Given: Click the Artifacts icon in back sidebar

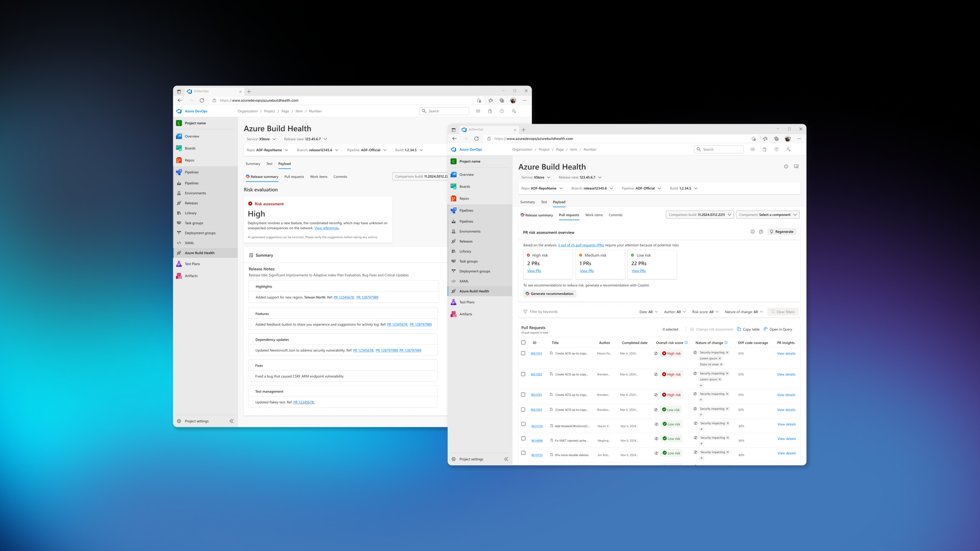Looking at the screenshot, I should click(x=179, y=276).
